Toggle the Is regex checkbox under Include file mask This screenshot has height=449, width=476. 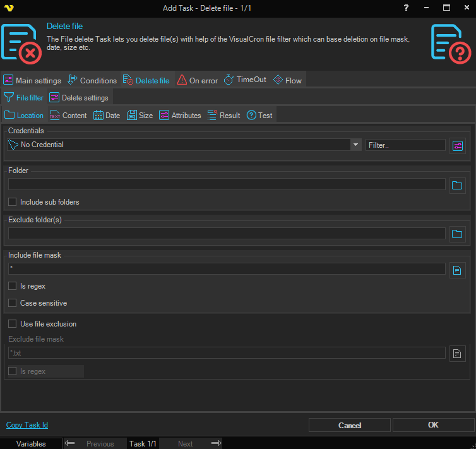pos(13,286)
